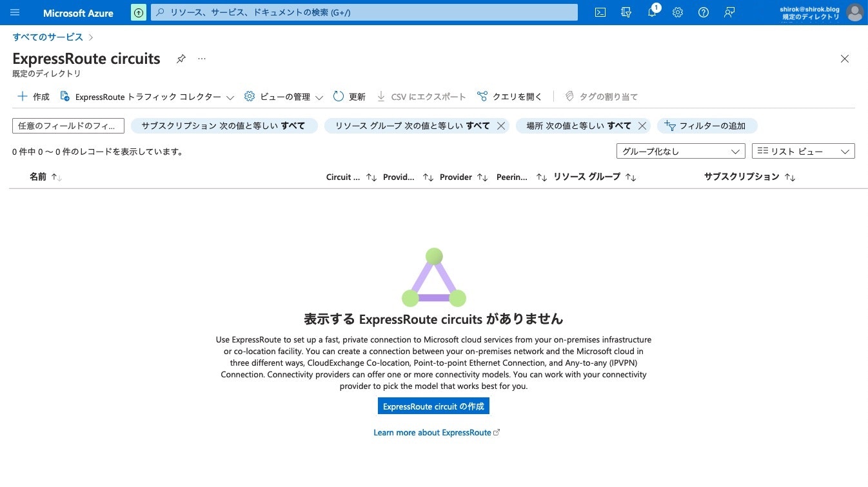Expand ExpressRoute トラフィック コレクター dropdown
The image size is (868, 487).
147,97
